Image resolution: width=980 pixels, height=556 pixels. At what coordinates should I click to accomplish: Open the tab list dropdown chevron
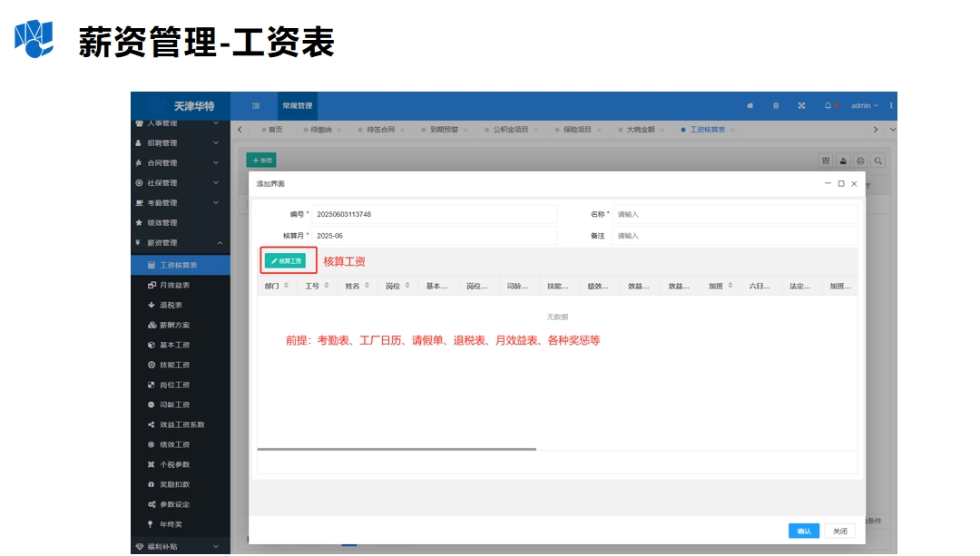pyautogui.click(x=893, y=130)
